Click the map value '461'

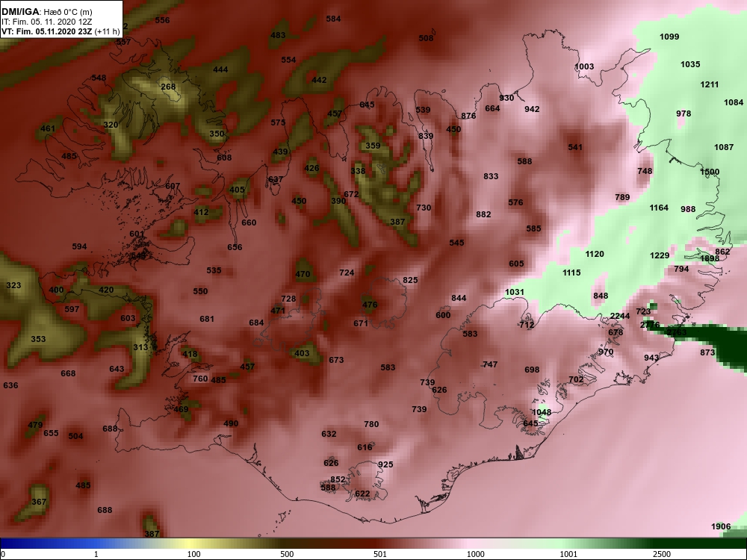point(48,128)
